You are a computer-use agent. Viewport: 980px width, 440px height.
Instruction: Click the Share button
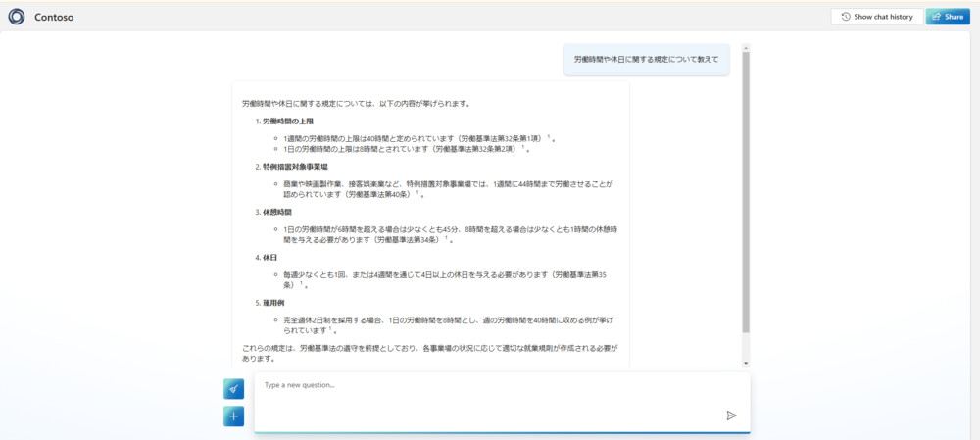[x=948, y=17]
